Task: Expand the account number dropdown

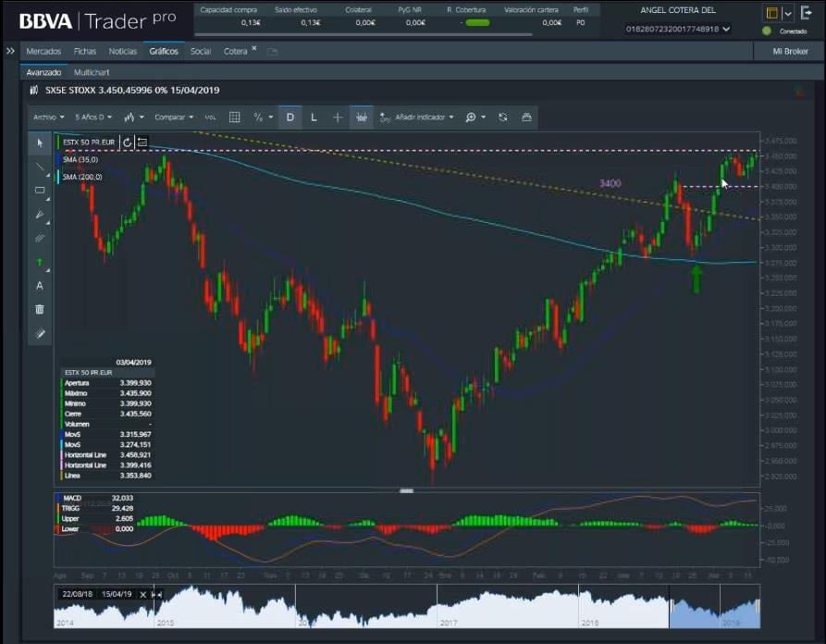Action: tap(726, 29)
